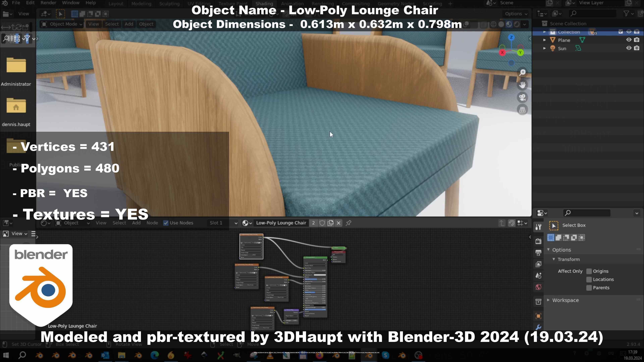Viewport: 644px width, 362px height.
Task: Toggle the fake user shield for material
Action: [x=322, y=223]
